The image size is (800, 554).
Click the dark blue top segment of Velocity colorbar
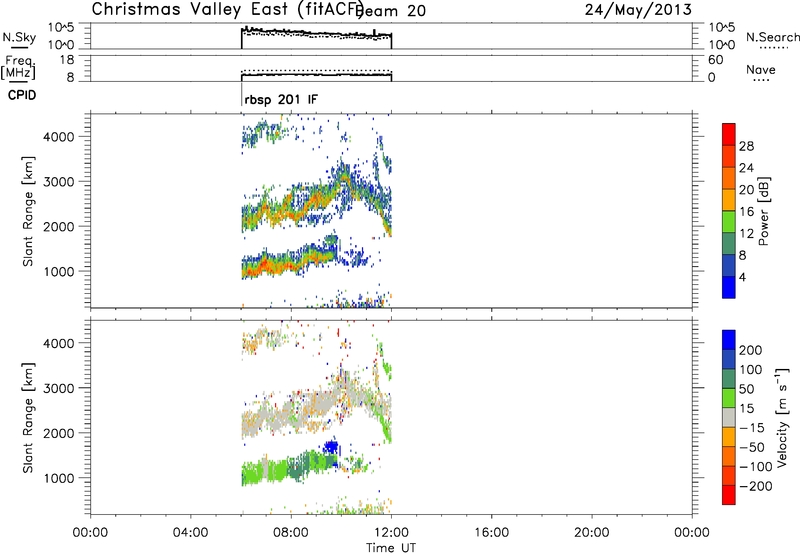click(729, 340)
